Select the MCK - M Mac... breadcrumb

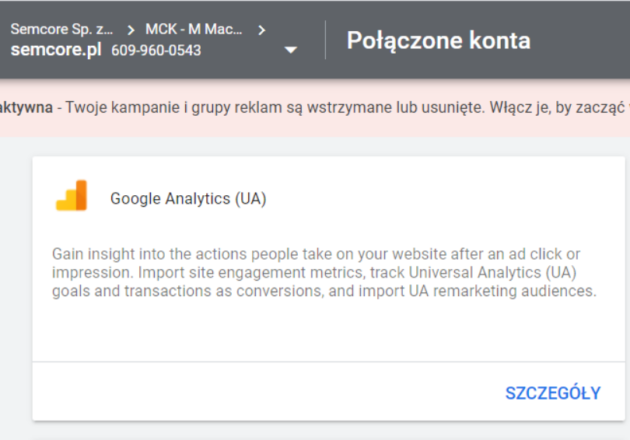(194, 29)
